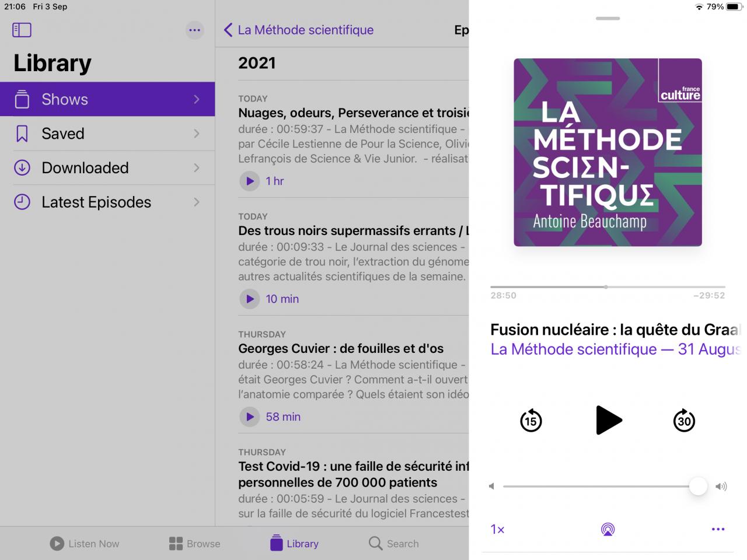Screen dimensions: 747x560
Task: Click the elapsed time 28:50
Action: [x=503, y=296]
